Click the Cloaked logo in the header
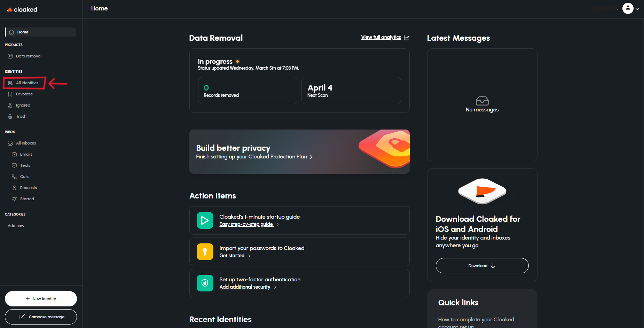644x328 pixels. 22,10
